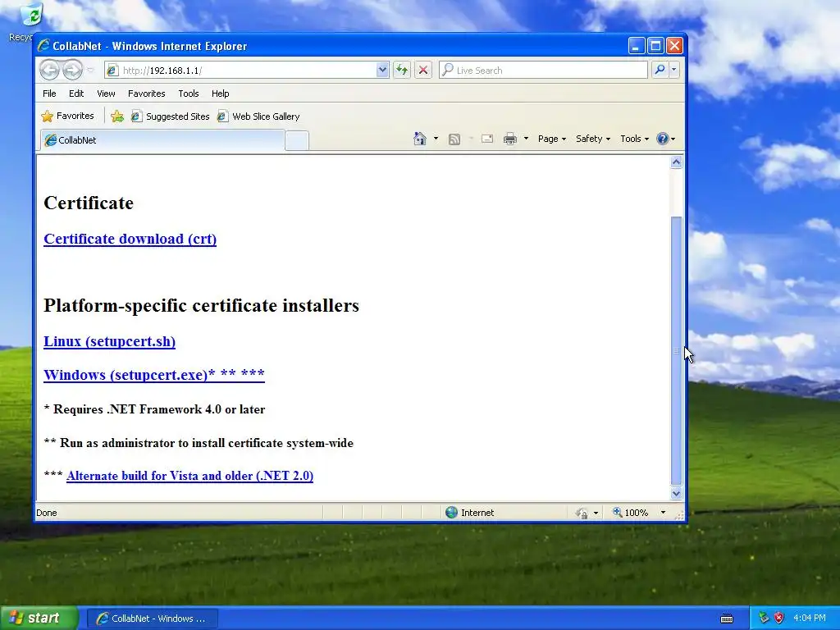Open the View menu
Screen dimensions: 840x630
pos(106,94)
